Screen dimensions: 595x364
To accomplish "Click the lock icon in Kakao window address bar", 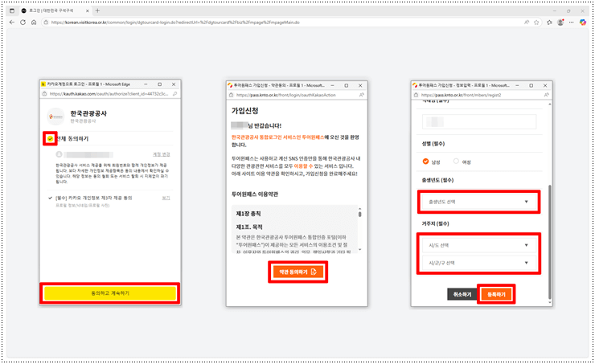I will (44, 94).
